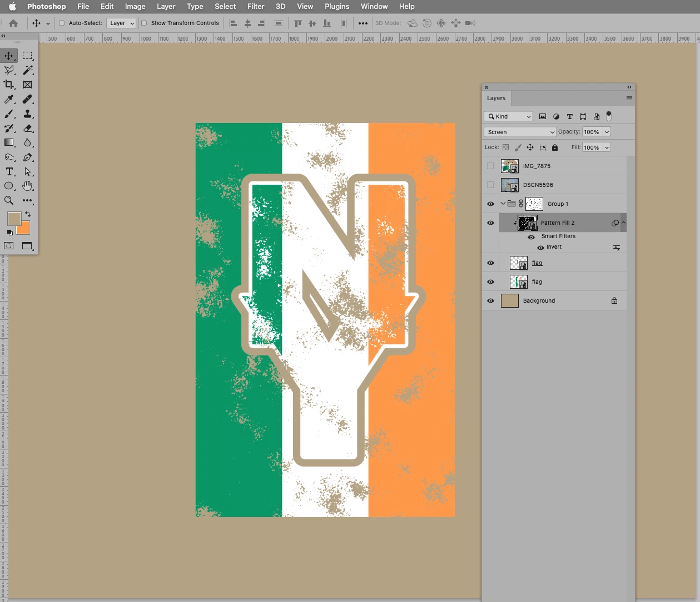Open foreground color picker swatch
The image size is (700, 602).
[x=14, y=218]
